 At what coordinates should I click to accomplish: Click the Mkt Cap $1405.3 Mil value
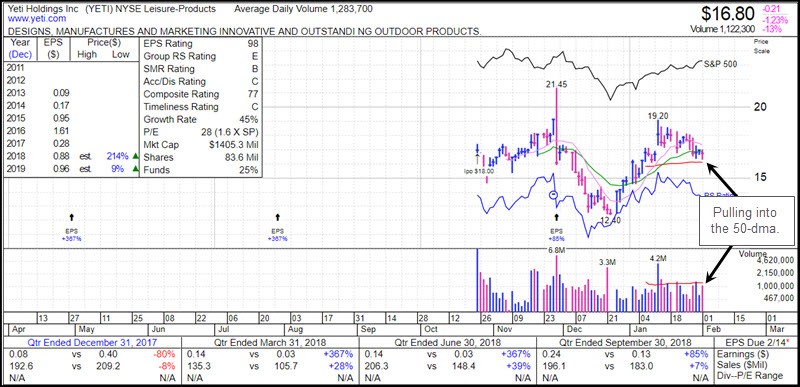(x=234, y=145)
